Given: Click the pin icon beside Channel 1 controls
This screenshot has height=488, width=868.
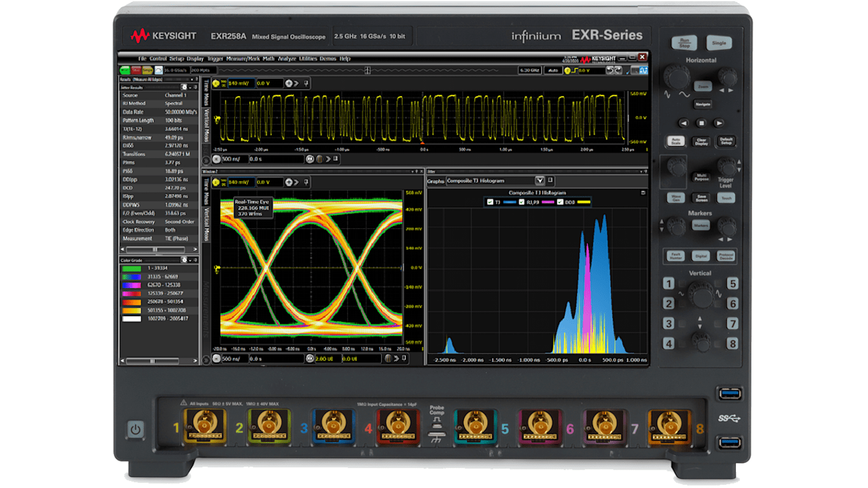Looking at the screenshot, I should 306,84.
